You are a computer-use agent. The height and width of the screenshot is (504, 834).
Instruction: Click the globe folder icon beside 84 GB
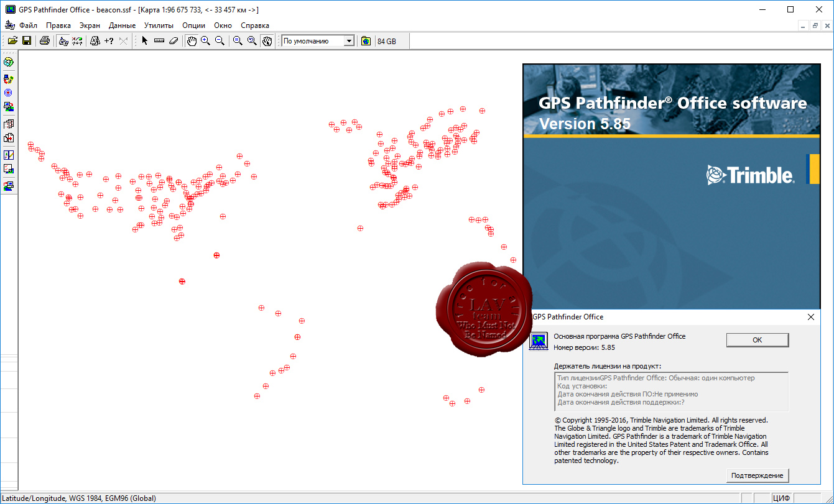366,41
